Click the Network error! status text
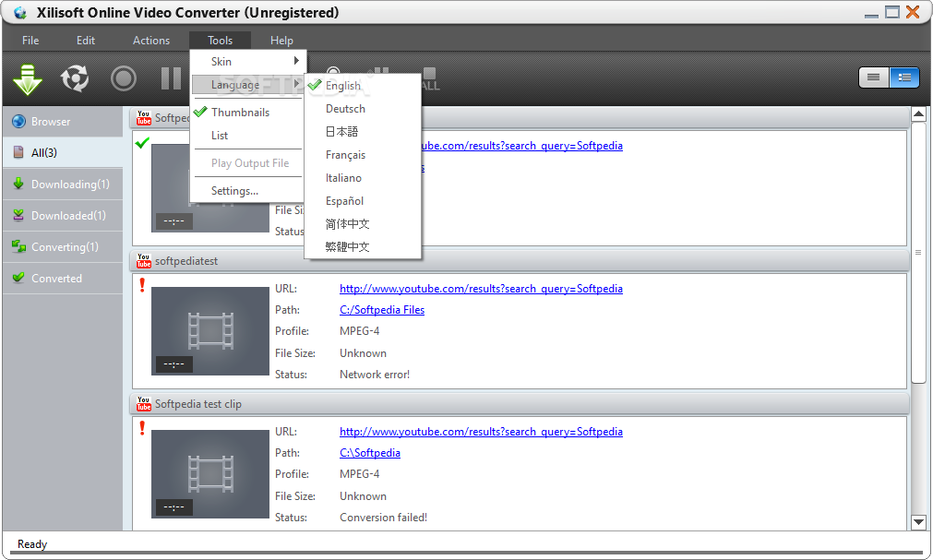This screenshot has width=933, height=560. pyautogui.click(x=375, y=375)
